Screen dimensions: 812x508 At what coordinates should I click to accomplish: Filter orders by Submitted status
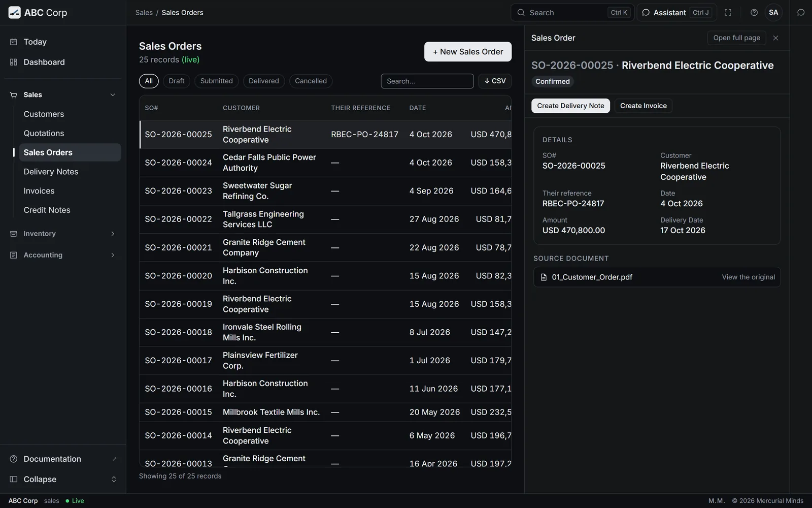217,81
